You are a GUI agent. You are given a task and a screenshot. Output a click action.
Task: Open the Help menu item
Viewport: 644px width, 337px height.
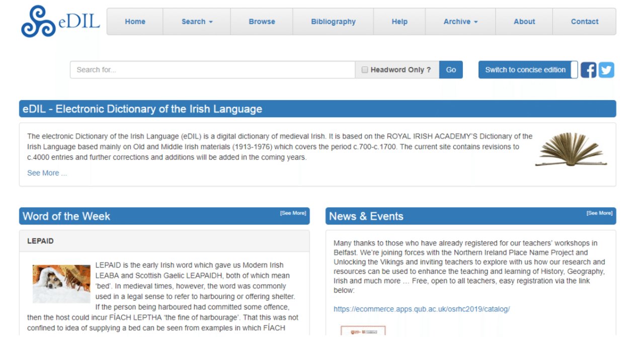click(x=399, y=22)
